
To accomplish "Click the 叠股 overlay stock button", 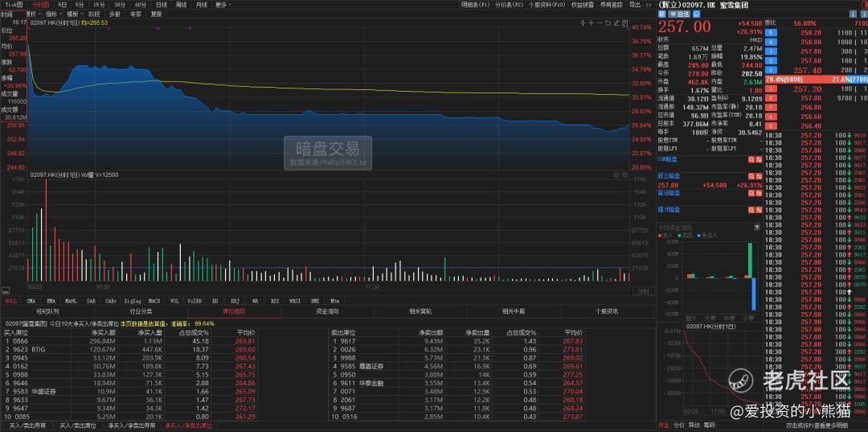I will 115,14.
